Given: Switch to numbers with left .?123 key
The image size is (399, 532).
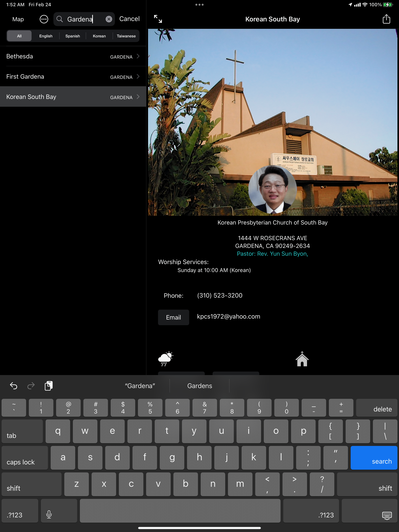Looking at the screenshot, I should coord(20,511).
